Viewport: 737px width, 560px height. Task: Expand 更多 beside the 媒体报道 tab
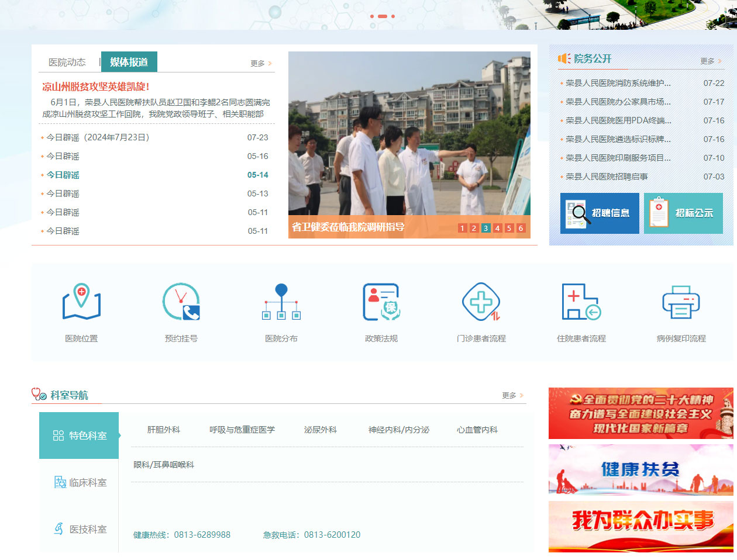(261, 63)
